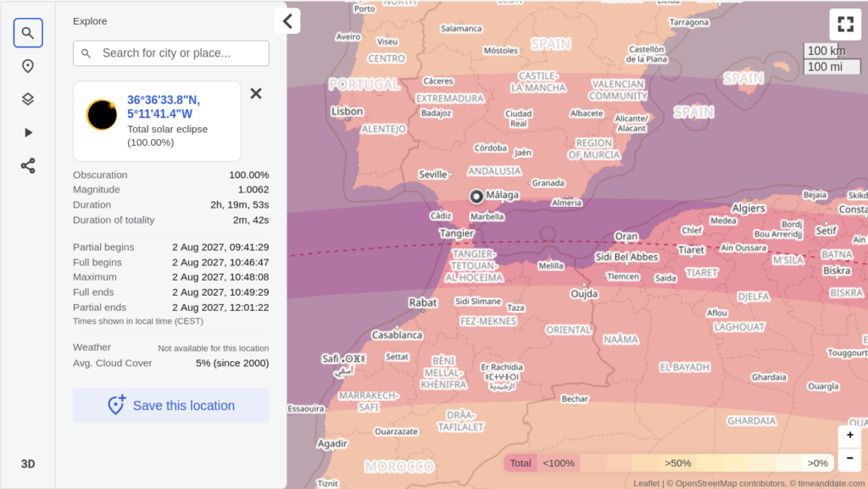Switch to 3D view
Screen dimensions: 868x489
pos(28,464)
